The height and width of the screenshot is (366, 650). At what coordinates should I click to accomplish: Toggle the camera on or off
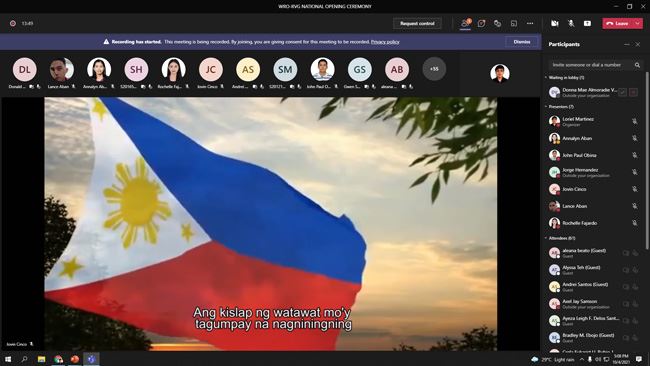pyautogui.click(x=555, y=24)
